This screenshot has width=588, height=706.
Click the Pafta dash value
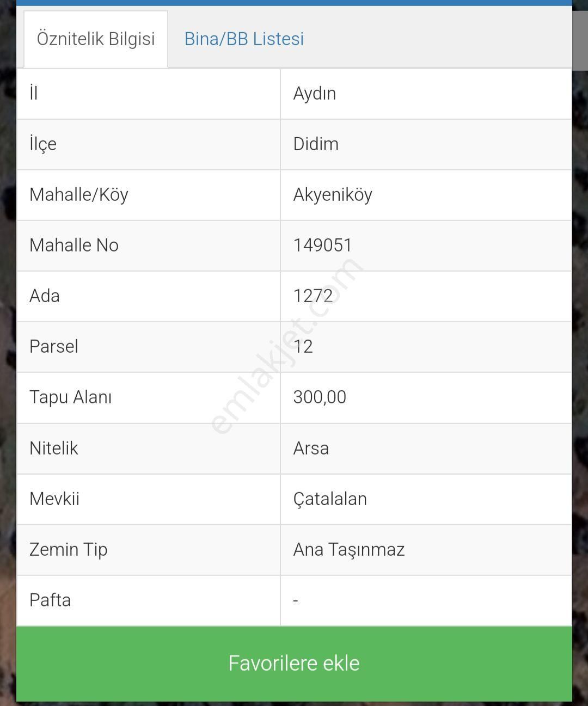click(296, 600)
